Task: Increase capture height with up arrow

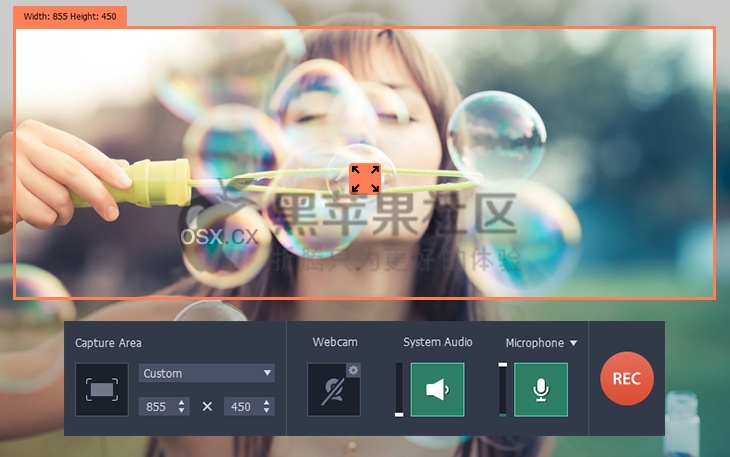Action: click(x=266, y=402)
